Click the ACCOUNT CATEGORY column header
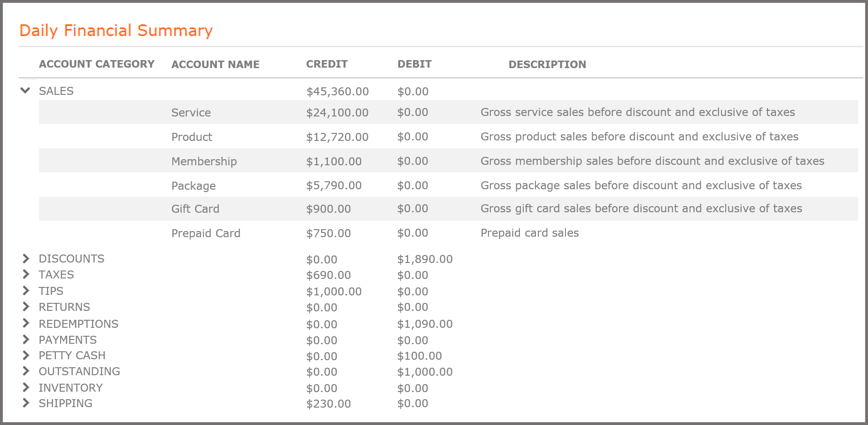This screenshot has height=425, width=868. click(97, 64)
